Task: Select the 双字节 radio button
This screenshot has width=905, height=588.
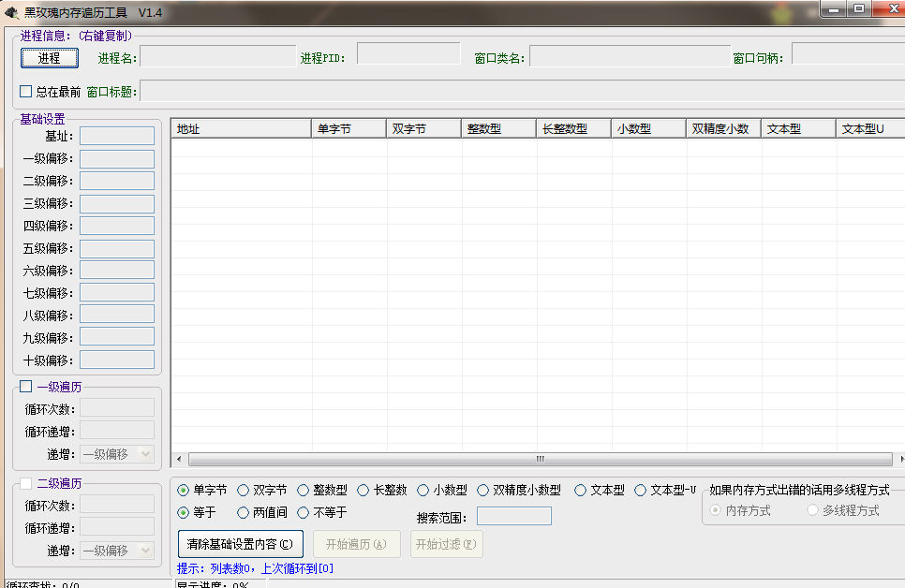Action: coord(243,491)
